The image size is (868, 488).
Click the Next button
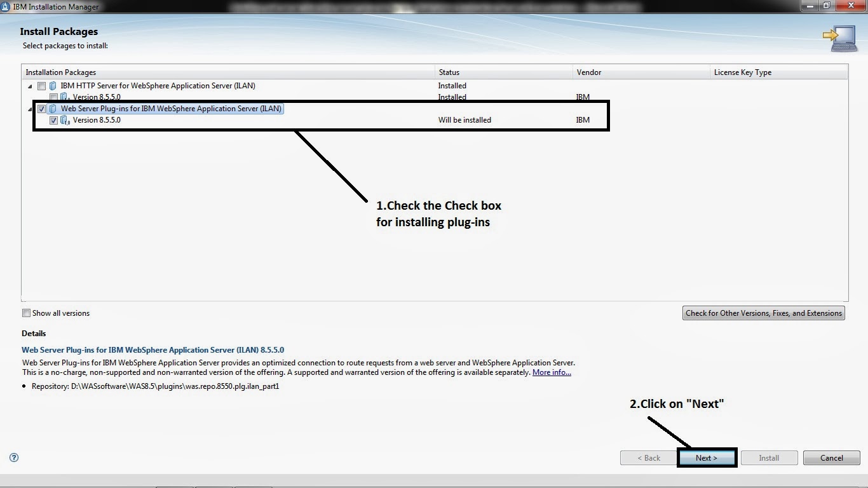tap(707, 457)
